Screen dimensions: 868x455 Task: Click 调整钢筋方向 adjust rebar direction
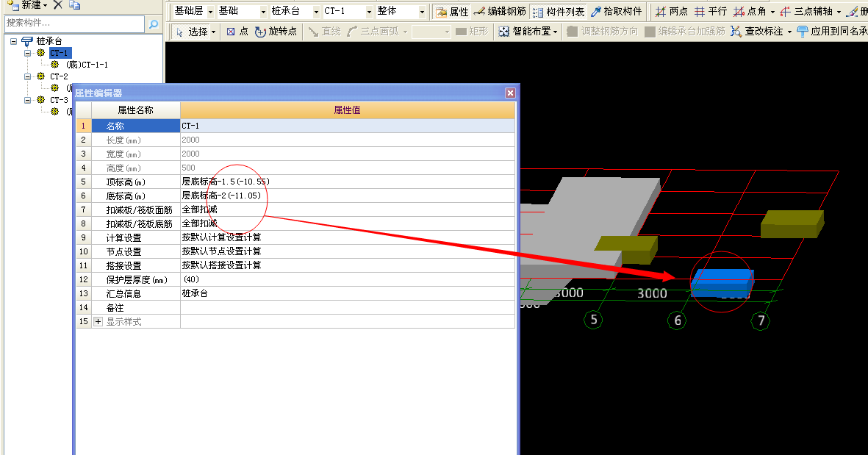point(602,32)
